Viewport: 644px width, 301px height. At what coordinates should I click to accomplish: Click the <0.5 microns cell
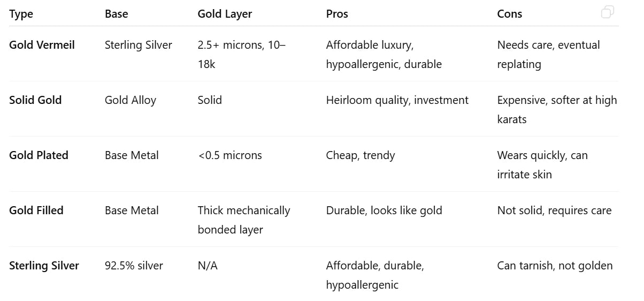pyautogui.click(x=230, y=155)
